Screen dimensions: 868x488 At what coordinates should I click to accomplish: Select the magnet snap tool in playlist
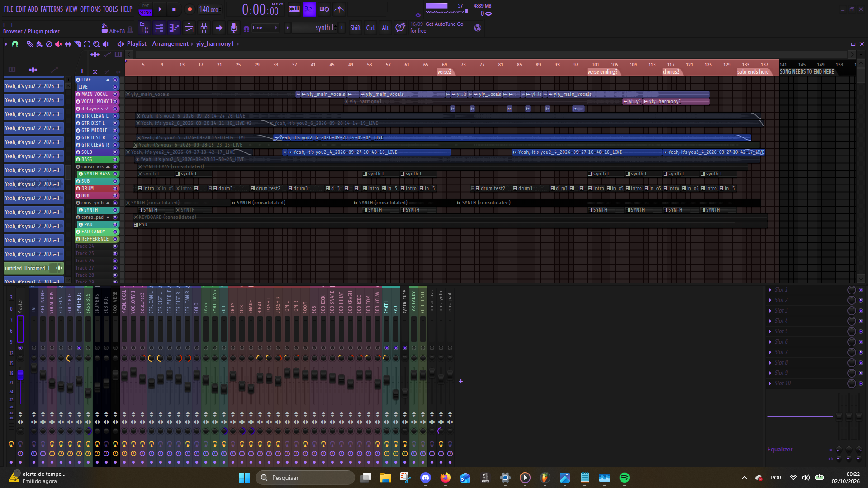pyautogui.click(x=15, y=44)
